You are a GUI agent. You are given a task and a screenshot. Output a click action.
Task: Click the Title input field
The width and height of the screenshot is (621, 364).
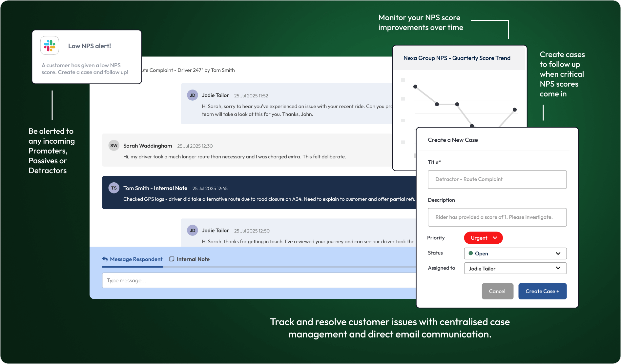pos(497,179)
